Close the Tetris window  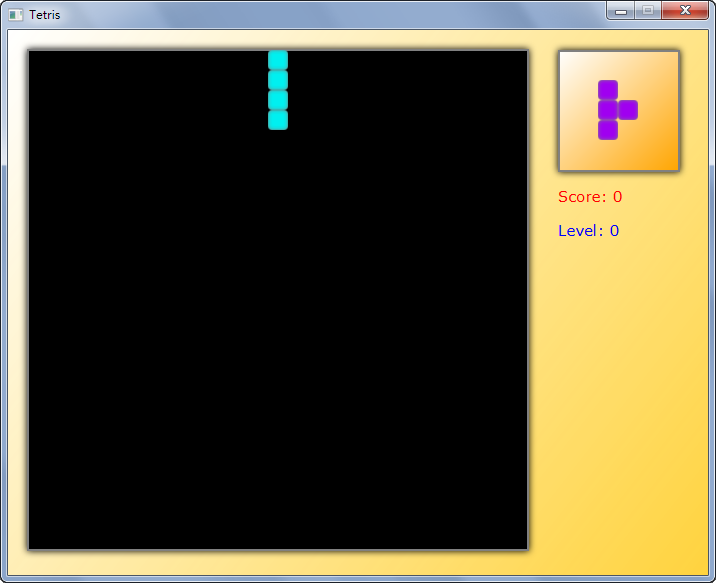point(685,11)
